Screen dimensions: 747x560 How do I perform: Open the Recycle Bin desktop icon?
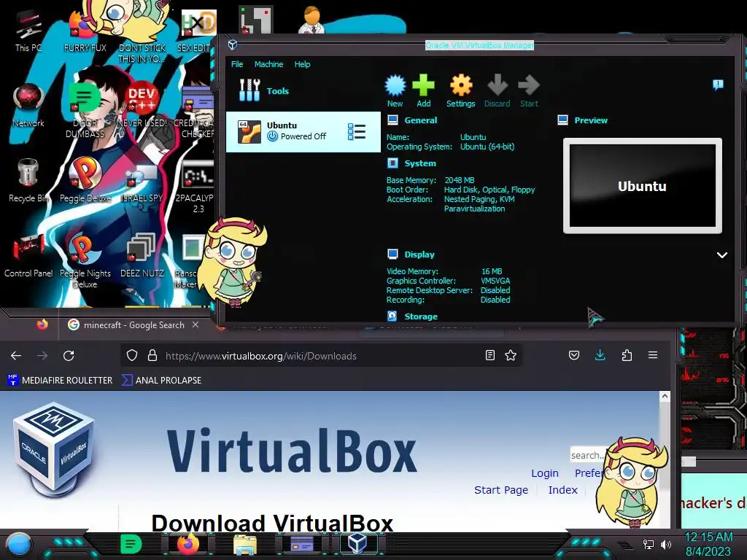click(x=28, y=181)
